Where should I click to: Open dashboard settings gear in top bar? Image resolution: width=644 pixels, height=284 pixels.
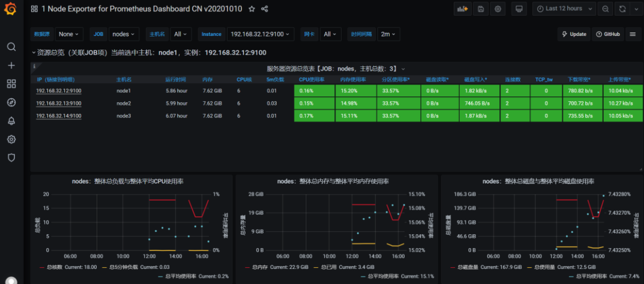498,8
